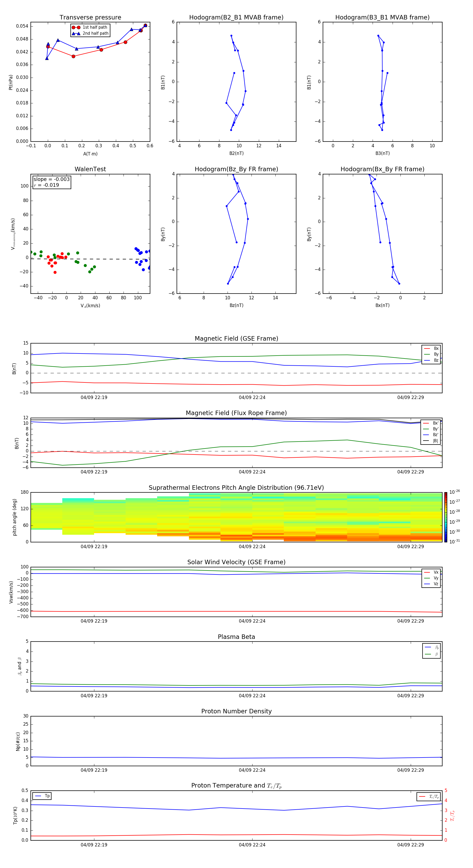Screen dimensions: 473x868
Task: Click the "Bx(nT)" x-axis label
Action: coord(382,305)
